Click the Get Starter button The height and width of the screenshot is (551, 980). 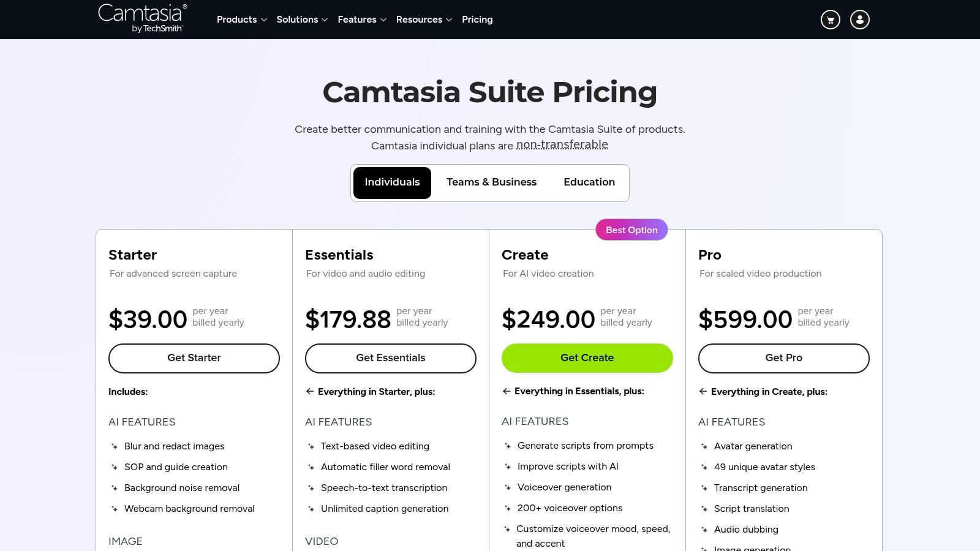tap(194, 358)
